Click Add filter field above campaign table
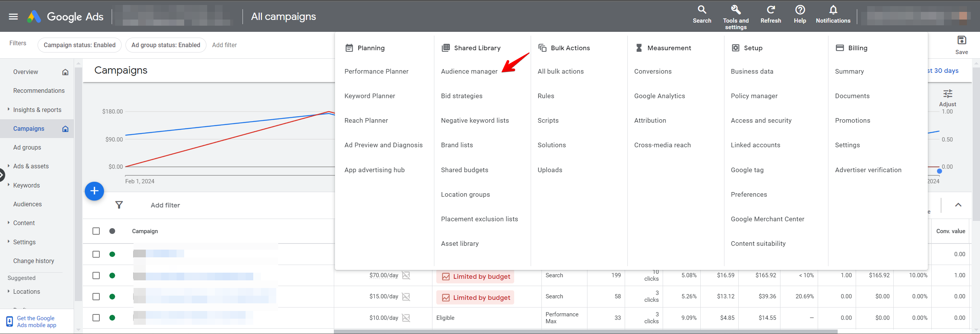The image size is (980, 334). 165,205
